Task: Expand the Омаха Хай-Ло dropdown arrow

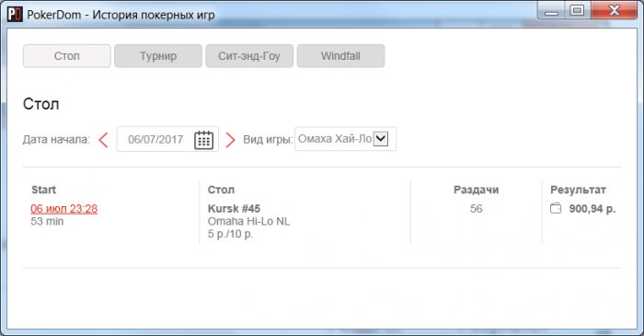Action: click(x=381, y=138)
